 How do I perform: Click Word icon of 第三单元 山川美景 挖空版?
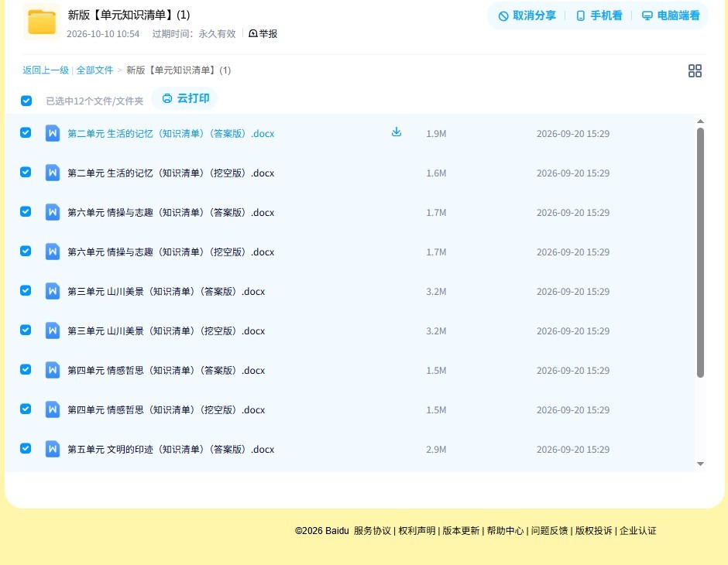[x=53, y=330]
